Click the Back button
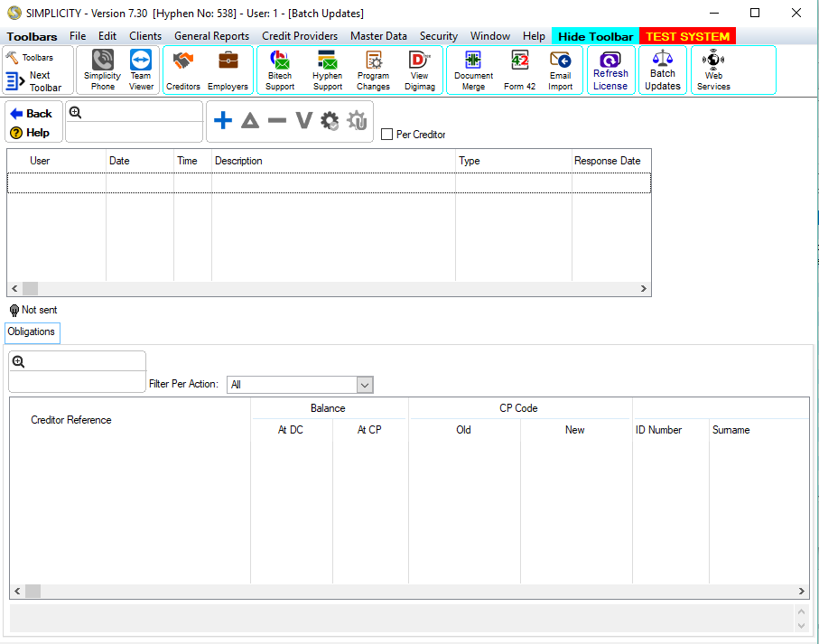Image resolution: width=819 pixels, height=644 pixels. [32, 114]
